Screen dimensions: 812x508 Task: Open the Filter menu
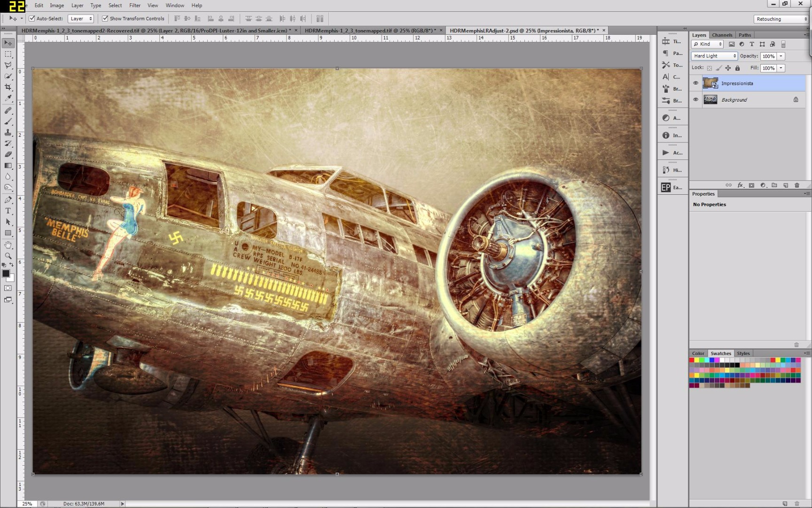click(x=135, y=5)
